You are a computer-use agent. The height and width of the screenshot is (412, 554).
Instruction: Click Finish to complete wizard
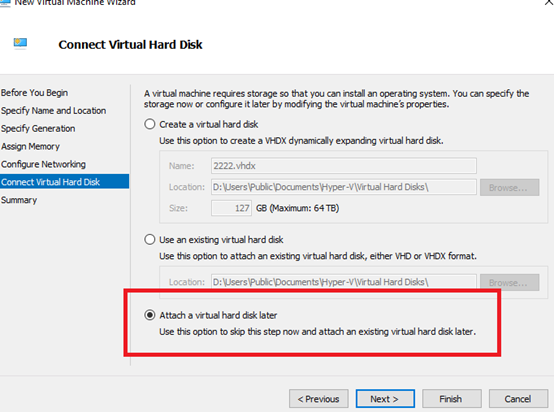tap(452, 399)
